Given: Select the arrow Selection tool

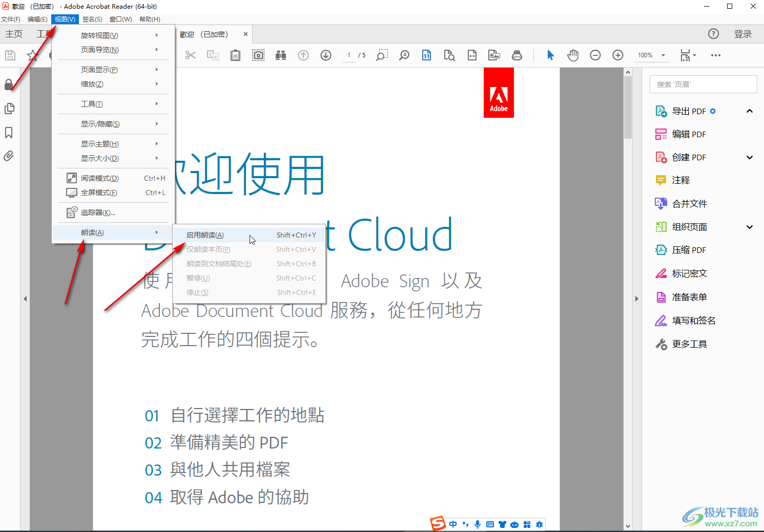Looking at the screenshot, I should point(550,55).
